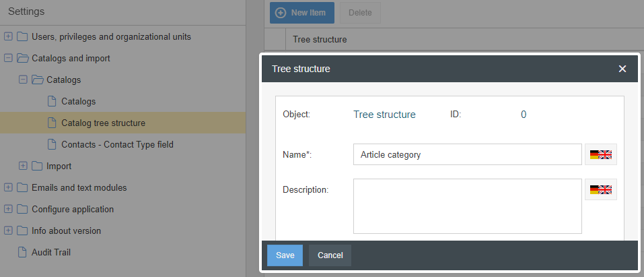
Task: Click the Emails and text modules folder icon
Action: pos(22,187)
